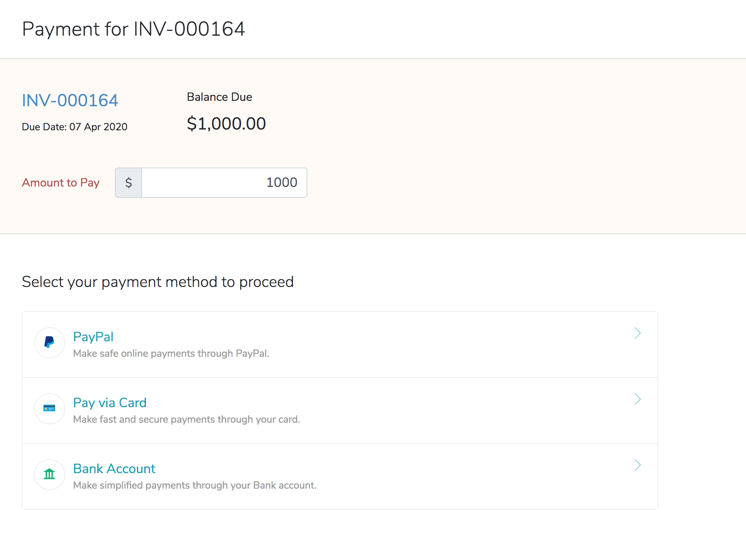Viewport: 746px width, 560px height.
Task: Click the circular card payment icon
Action: click(49, 408)
